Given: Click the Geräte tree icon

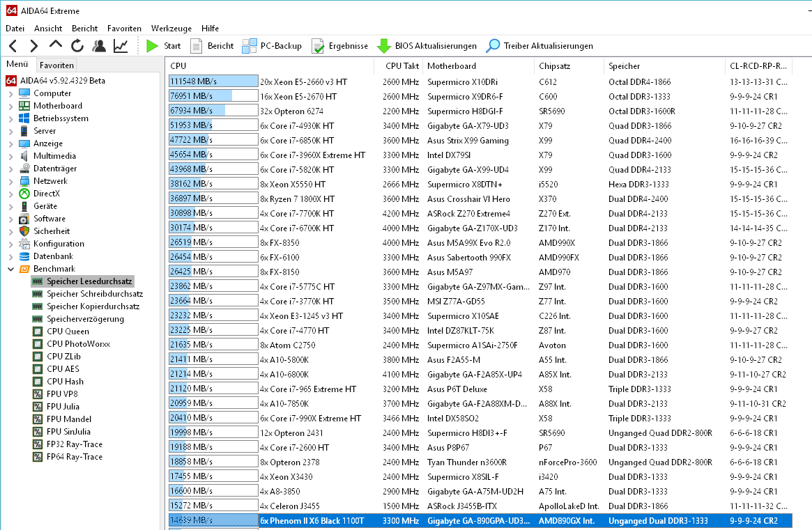Looking at the screenshot, I should point(24,206).
